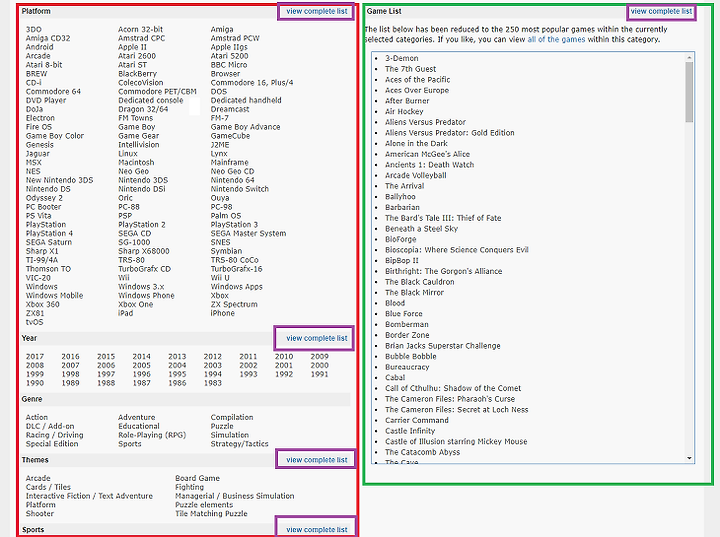Filter by year 2009
Viewport: 720px width, 537px height.
[319, 356]
